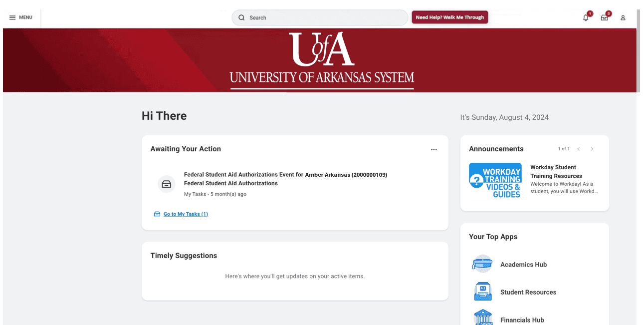Screen dimensions: 644x325
Task: Open the profile avatar icon
Action: tap(623, 17)
